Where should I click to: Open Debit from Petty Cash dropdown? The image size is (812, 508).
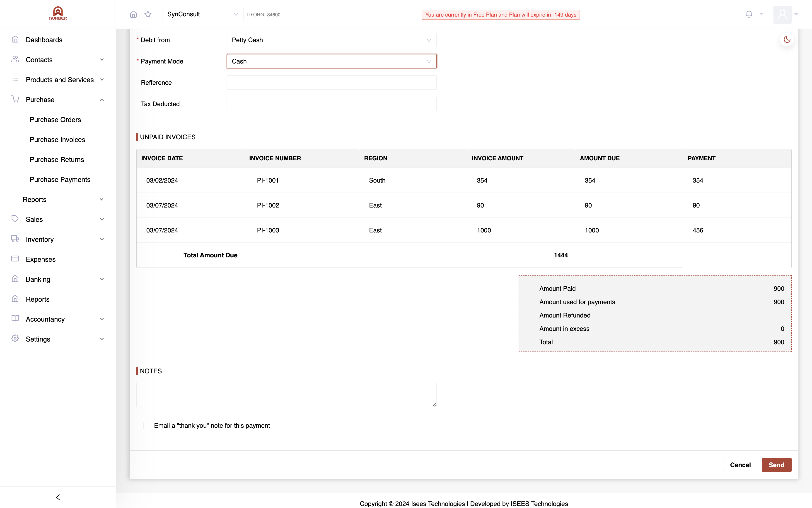[x=331, y=40]
